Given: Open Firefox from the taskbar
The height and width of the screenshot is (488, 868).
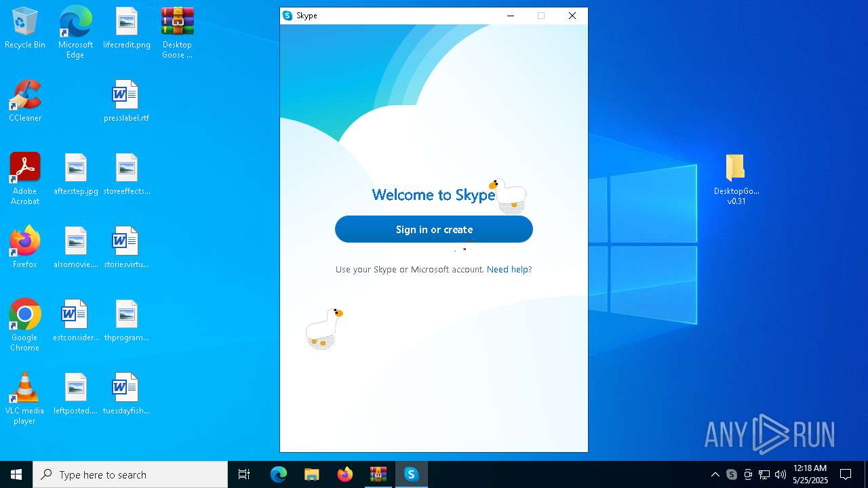Looking at the screenshot, I should pos(345,474).
